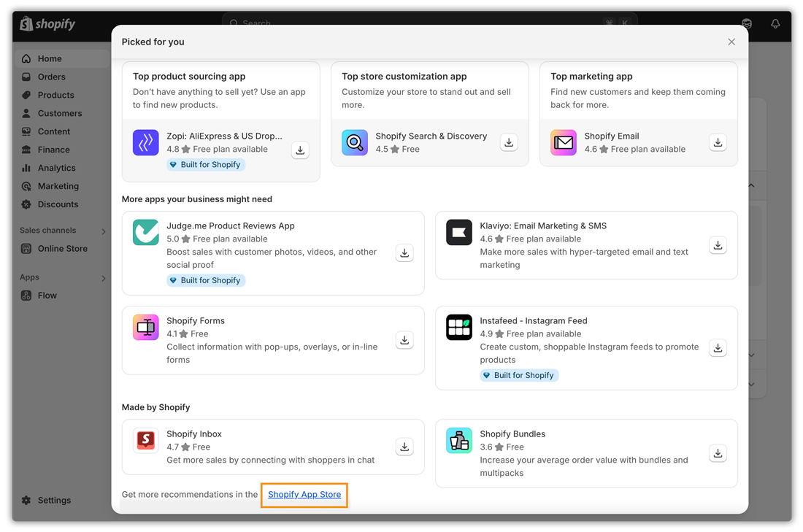Install the Shopify Inbox app
803x532 pixels.
point(404,447)
